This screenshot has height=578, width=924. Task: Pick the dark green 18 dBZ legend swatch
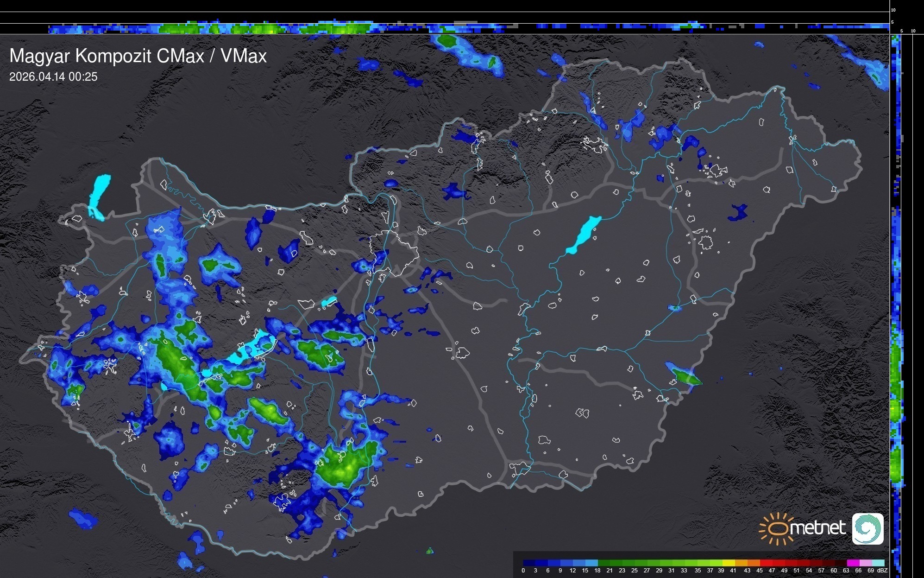tap(603, 563)
